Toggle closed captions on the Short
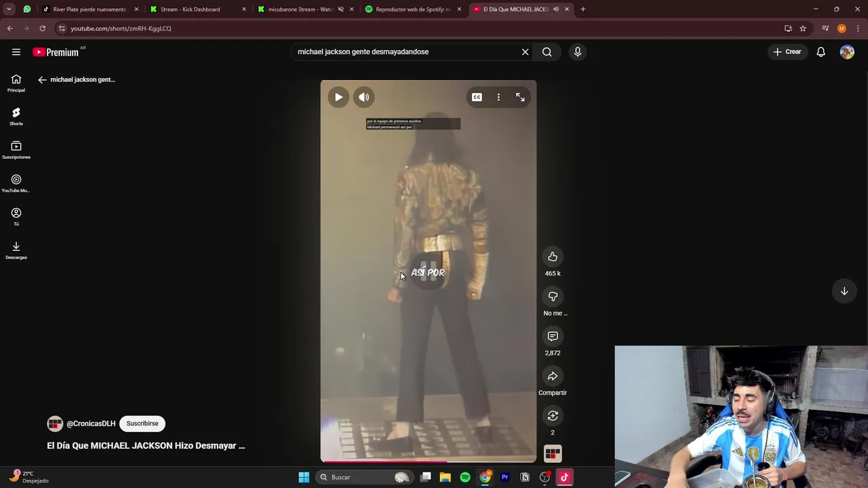Viewport: 868px width, 488px height. 477,97
